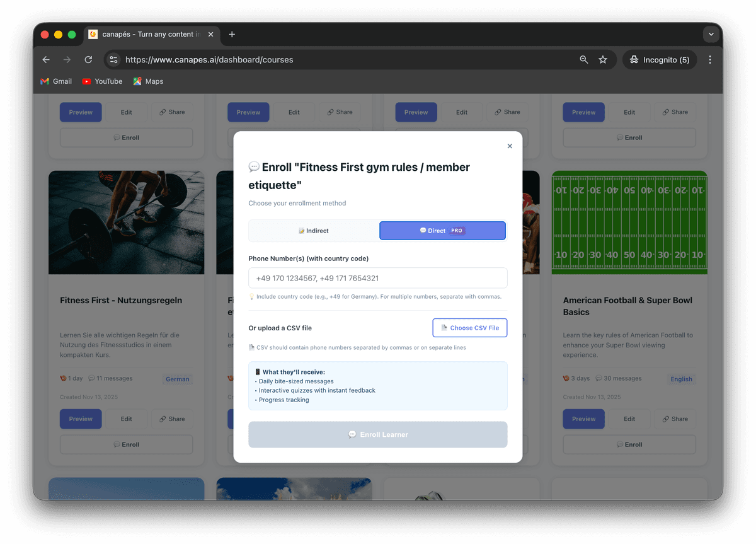756x544 pixels.
Task: Open the Incognito profile indicator
Action: (659, 59)
